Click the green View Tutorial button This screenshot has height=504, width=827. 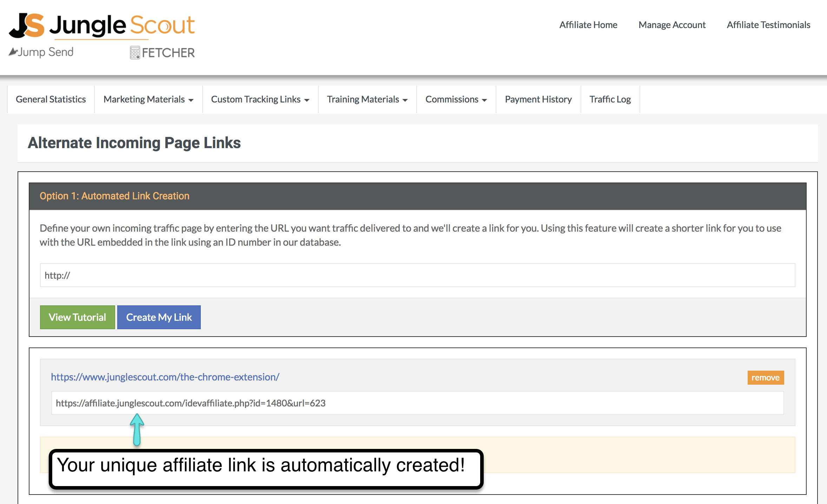click(x=77, y=317)
